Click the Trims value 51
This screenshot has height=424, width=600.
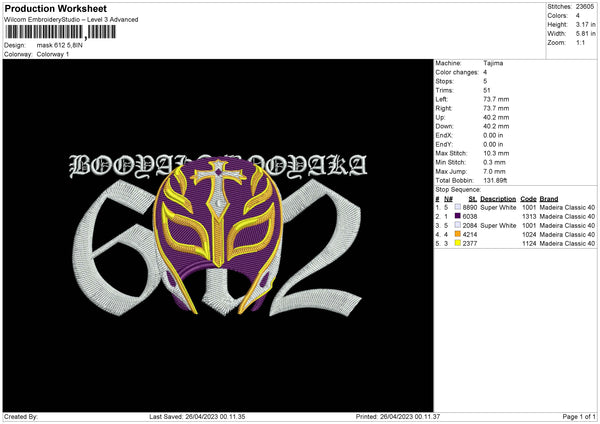click(487, 90)
